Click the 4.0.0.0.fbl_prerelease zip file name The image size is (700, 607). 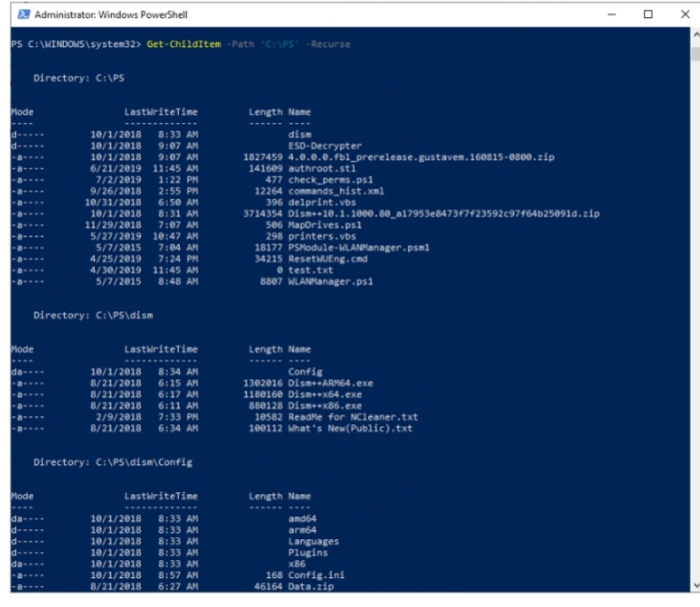(x=421, y=157)
